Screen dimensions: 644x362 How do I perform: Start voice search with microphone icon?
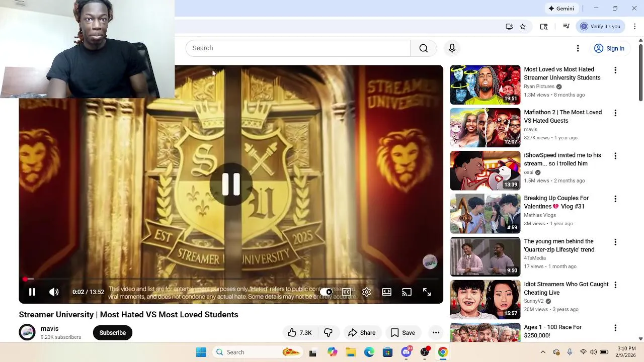click(x=452, y=48)
